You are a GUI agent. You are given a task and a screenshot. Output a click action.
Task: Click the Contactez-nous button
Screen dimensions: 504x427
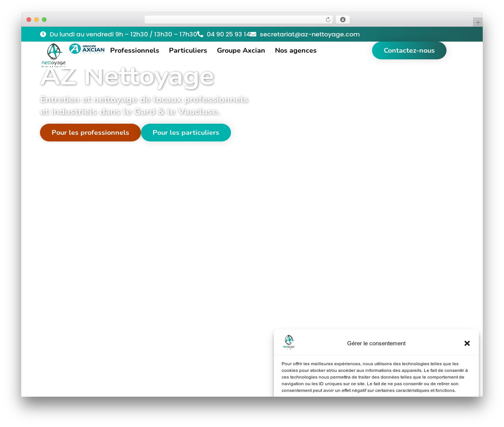coord(409,50)
